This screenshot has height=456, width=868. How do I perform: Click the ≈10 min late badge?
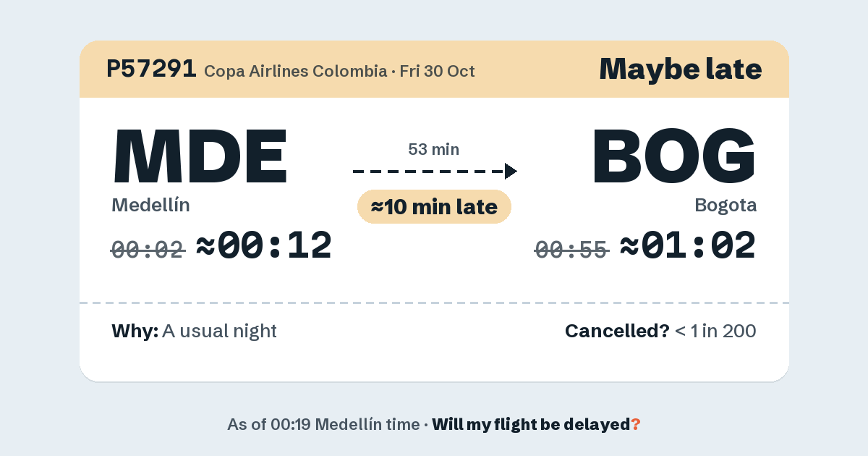(434, 207)
